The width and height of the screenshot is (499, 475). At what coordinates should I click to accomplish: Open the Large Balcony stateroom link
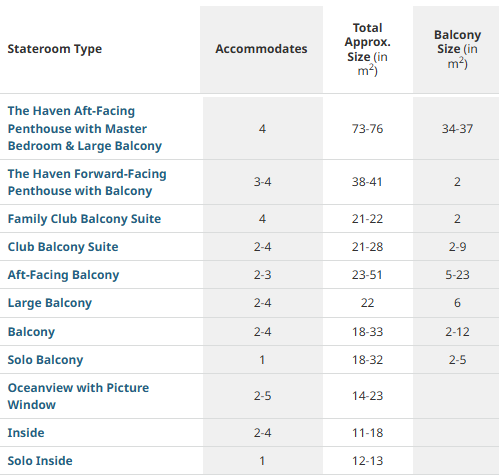coord(50,303)
